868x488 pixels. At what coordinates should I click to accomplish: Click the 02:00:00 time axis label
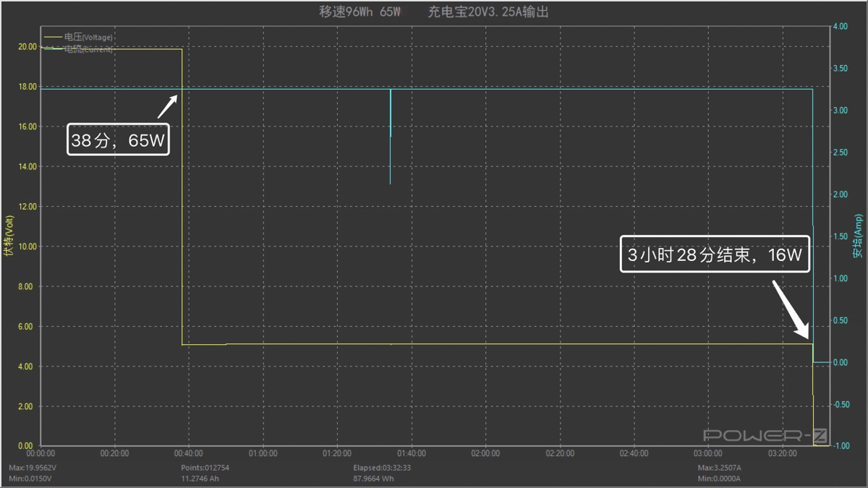[x=485, y=454]
